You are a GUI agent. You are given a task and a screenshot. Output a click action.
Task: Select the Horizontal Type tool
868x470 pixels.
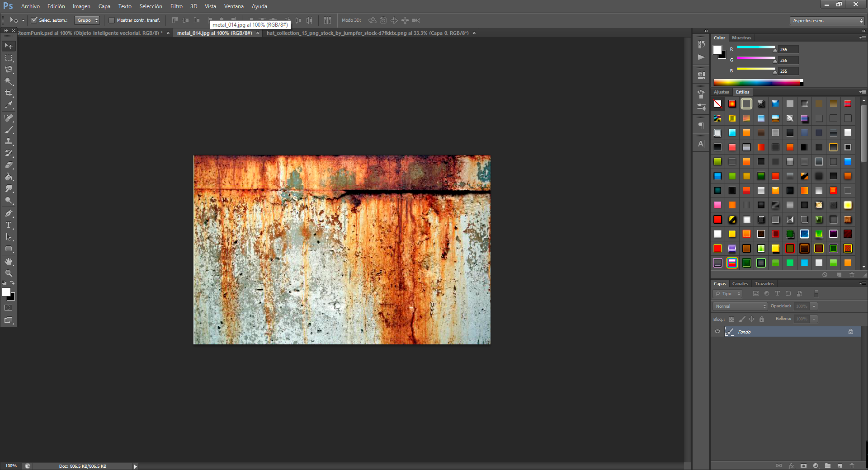coord(9,225)
